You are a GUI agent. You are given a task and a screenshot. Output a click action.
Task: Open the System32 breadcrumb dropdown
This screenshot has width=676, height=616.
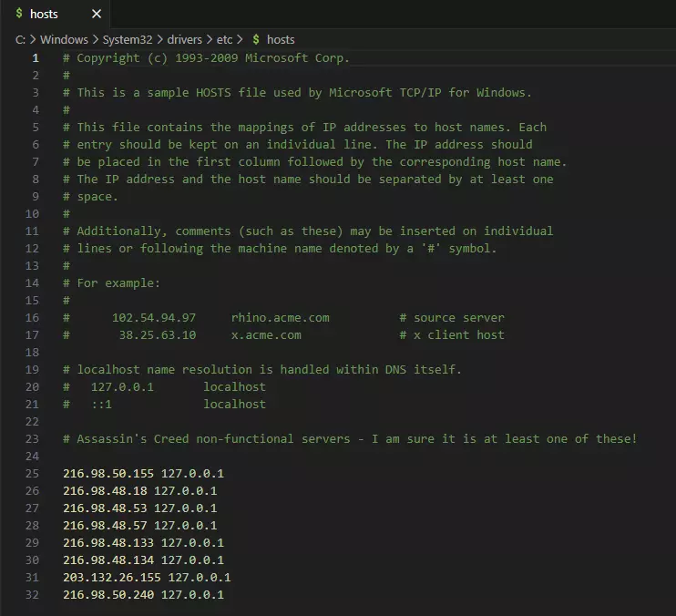point(127,39)
